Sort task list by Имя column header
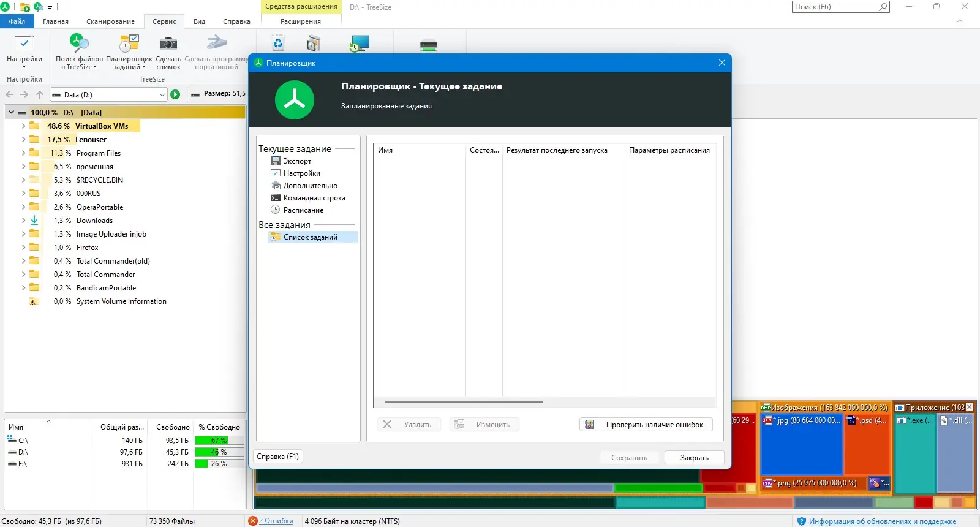Viewport: 980px width, 527px height. point(420,150)
